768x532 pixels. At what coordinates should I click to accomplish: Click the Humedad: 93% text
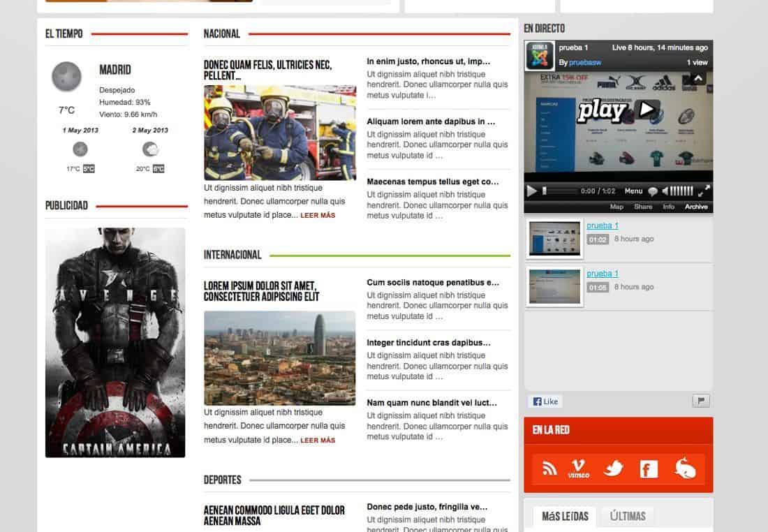[125, 103]
